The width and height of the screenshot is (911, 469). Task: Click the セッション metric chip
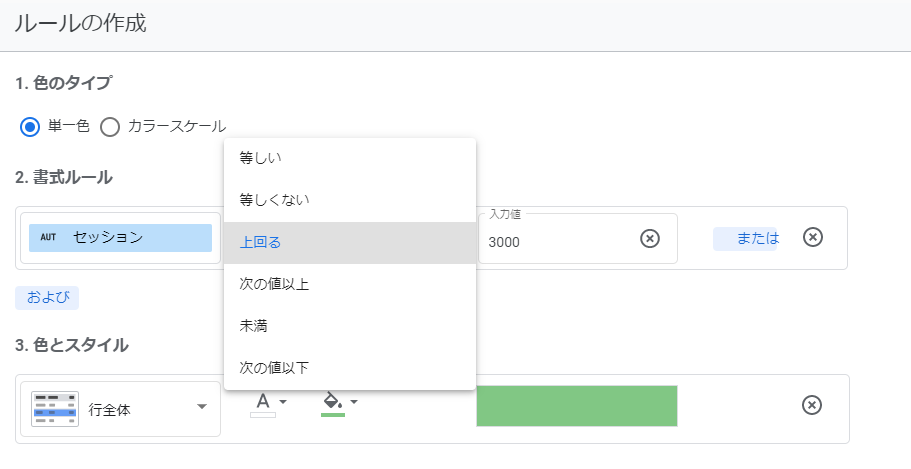coord(120,238)
